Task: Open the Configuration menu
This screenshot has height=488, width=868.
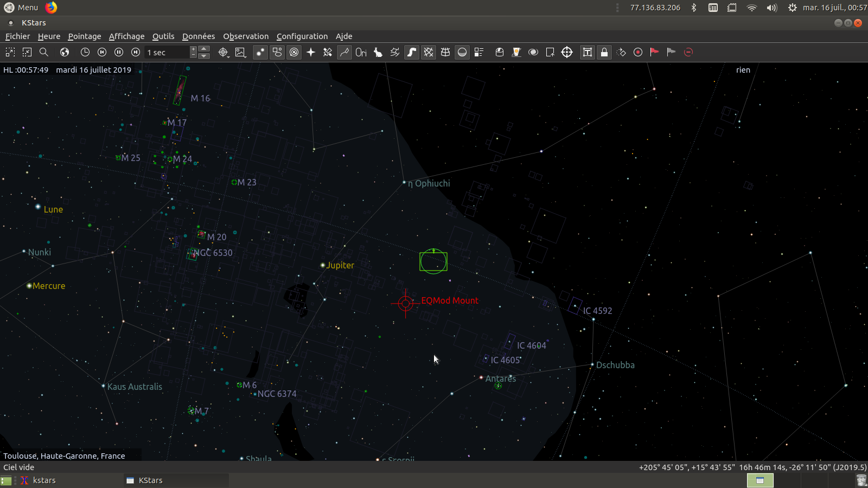Action: coord(302,36)
